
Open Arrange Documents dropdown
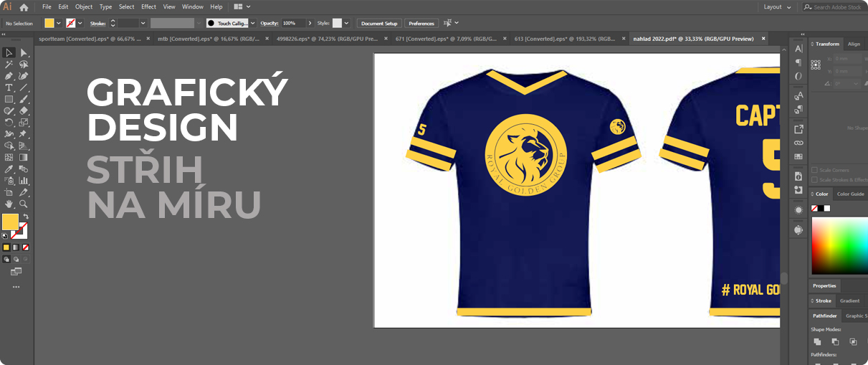pos(242,6)
